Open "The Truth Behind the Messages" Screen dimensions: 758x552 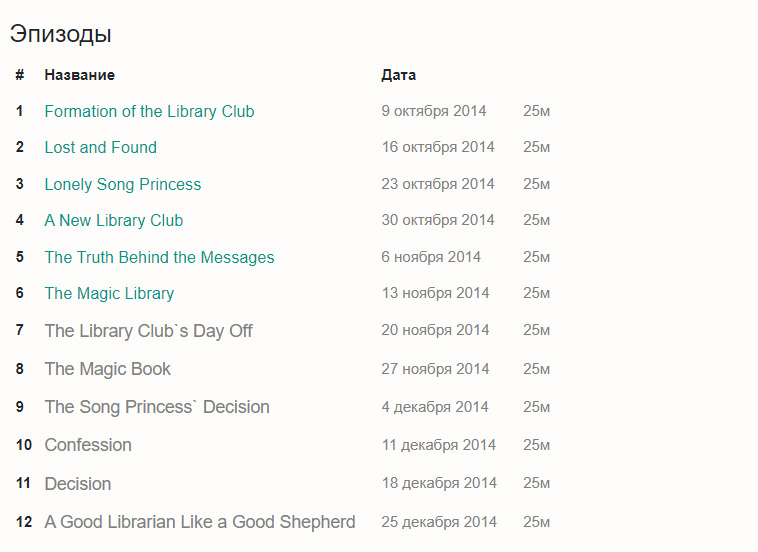point(159,257)
